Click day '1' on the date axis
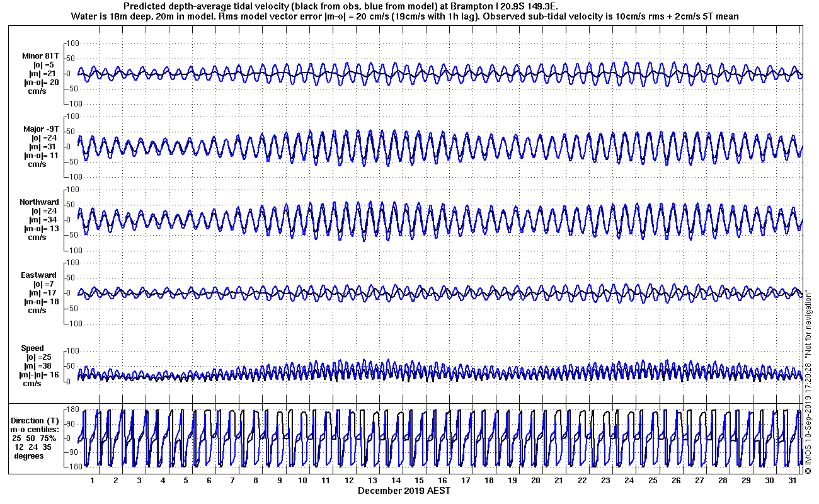 pyautogui.click(x=93, y=481)
